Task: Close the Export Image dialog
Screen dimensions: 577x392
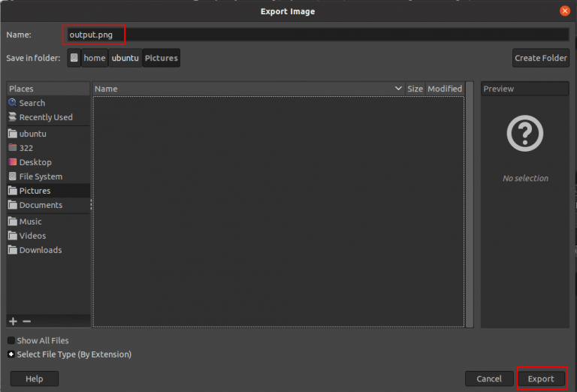Action: pyautogui.click(x=564, y=11)
